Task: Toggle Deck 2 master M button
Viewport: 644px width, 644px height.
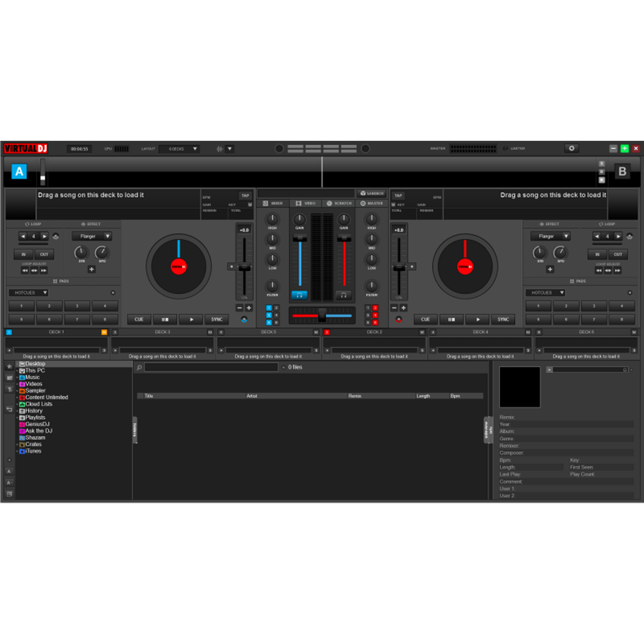Action: click(422, 332)
